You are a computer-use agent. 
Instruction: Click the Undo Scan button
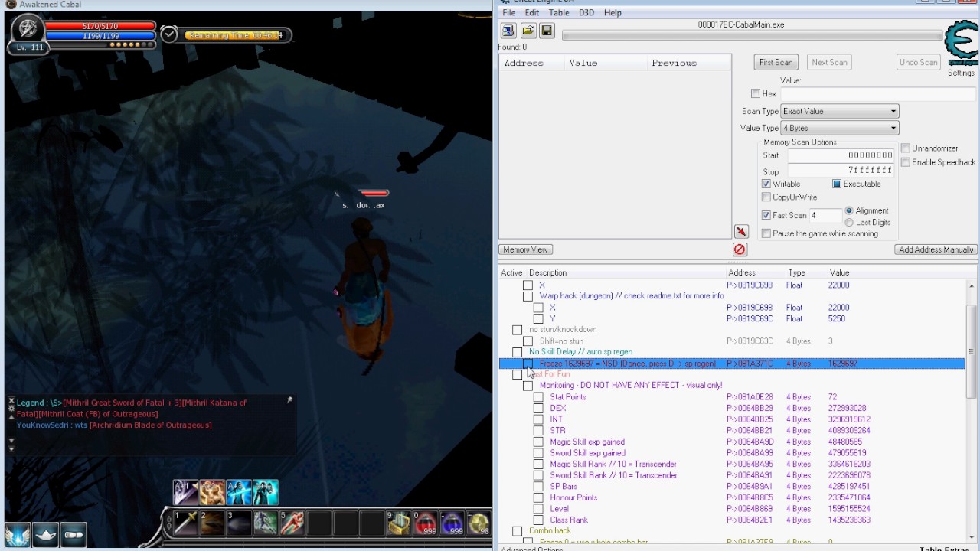(x=918, y=62)
